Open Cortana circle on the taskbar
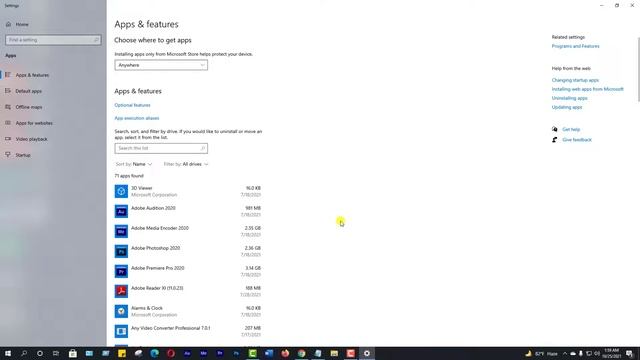The width and height of the screenshot is (640, 360). pos(40,353)
